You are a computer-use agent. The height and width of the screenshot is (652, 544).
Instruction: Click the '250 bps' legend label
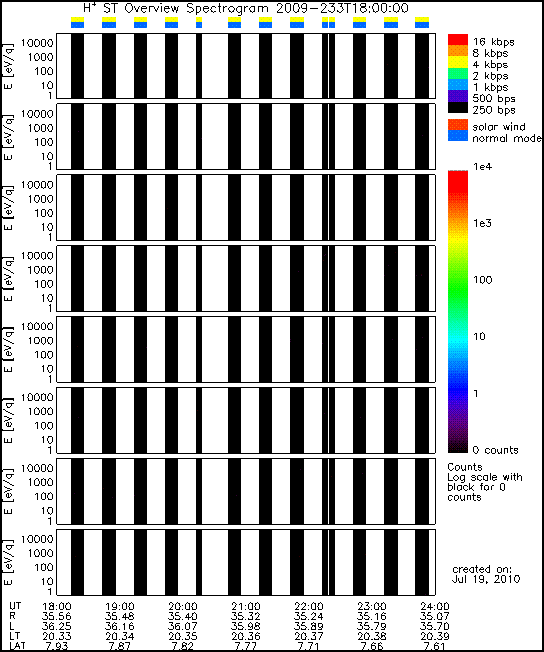click(494, 110)
